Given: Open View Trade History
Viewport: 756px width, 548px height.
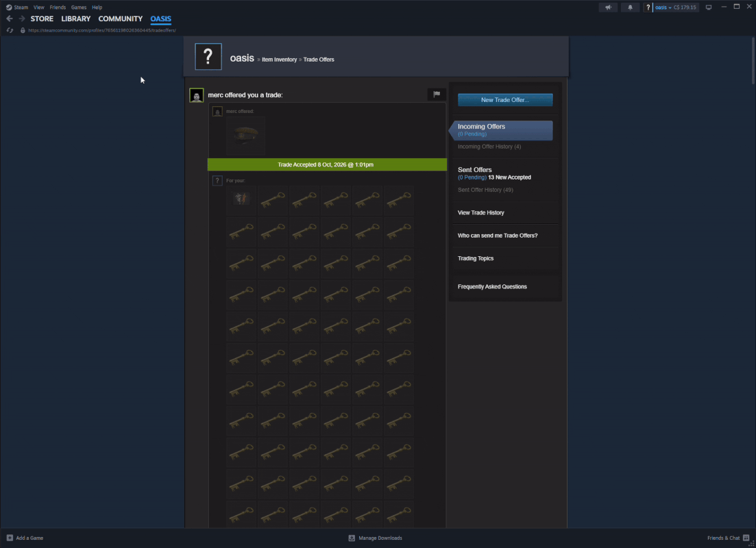Looking at the screenshot, I should click(480, 212).
